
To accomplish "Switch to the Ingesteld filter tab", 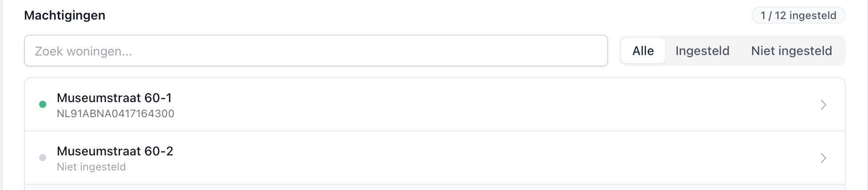I will click(x=702, y=51).
